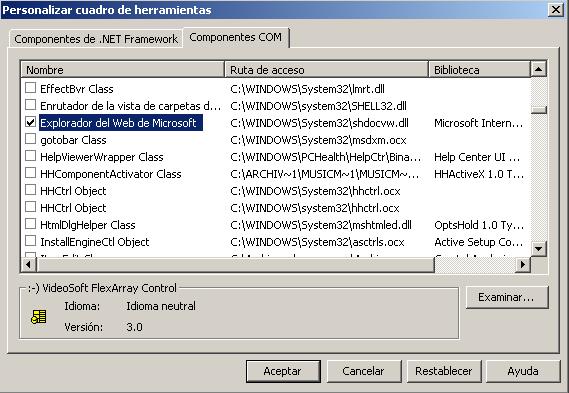
Task: Enable the gotobar Class checkbox
Action: point(30,139)
